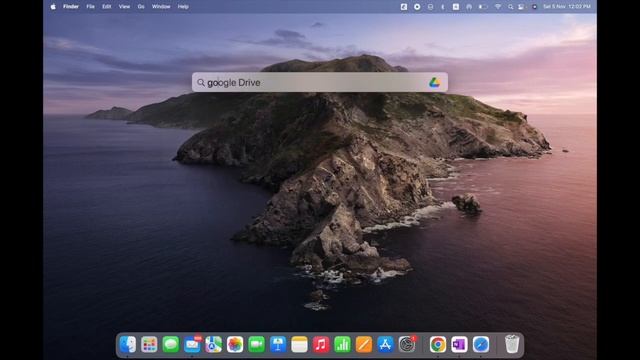This screenshot has width=640, height=360.
Task: Open the View menu
Action: tap(124, 7)
